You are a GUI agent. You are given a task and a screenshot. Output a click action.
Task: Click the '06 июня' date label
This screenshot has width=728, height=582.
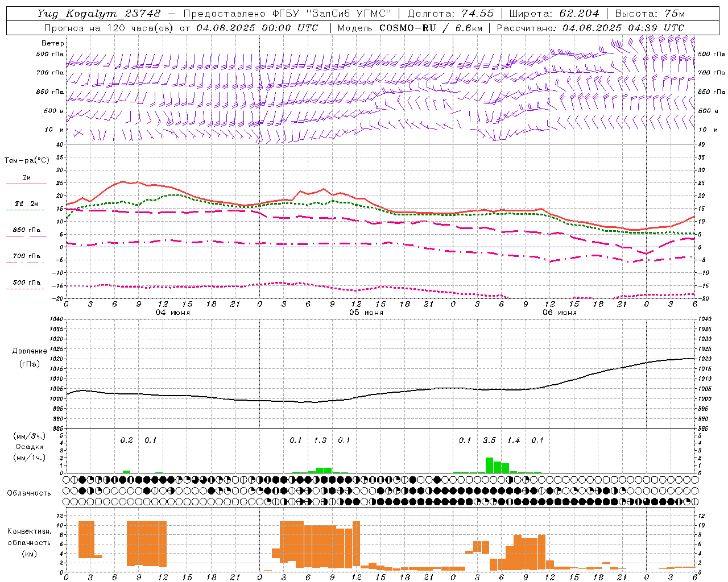coord(560,313)
